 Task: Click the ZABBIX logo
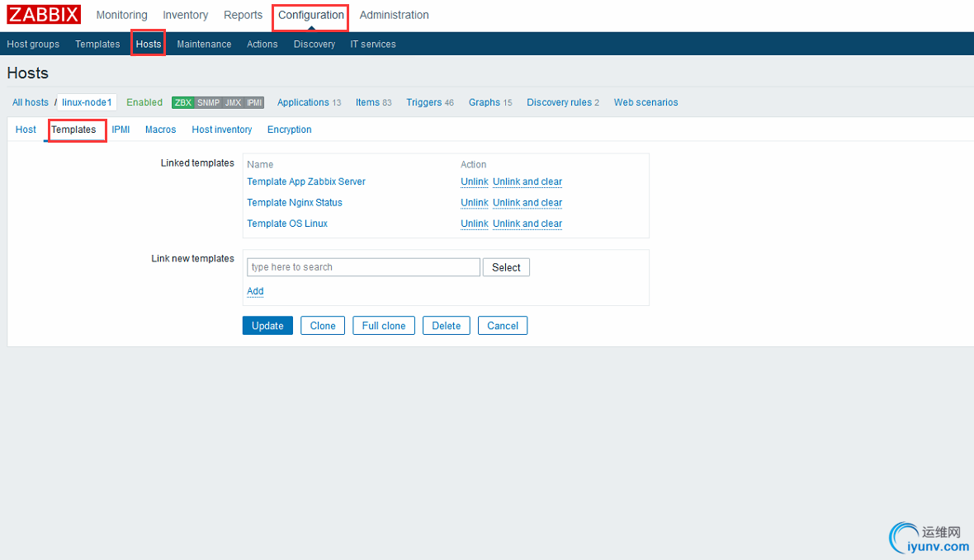pyautogui.click(x=44, y=14)
